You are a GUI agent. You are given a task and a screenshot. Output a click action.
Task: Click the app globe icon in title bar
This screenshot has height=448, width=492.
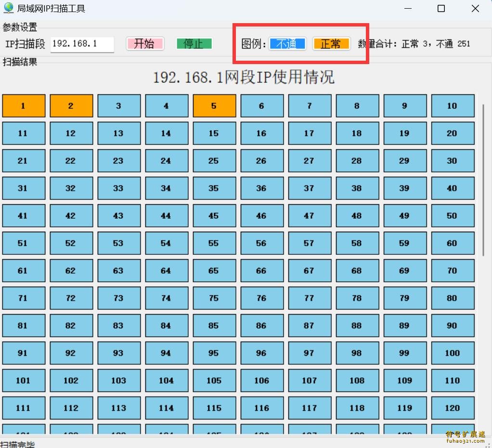(x=9, y=8)
